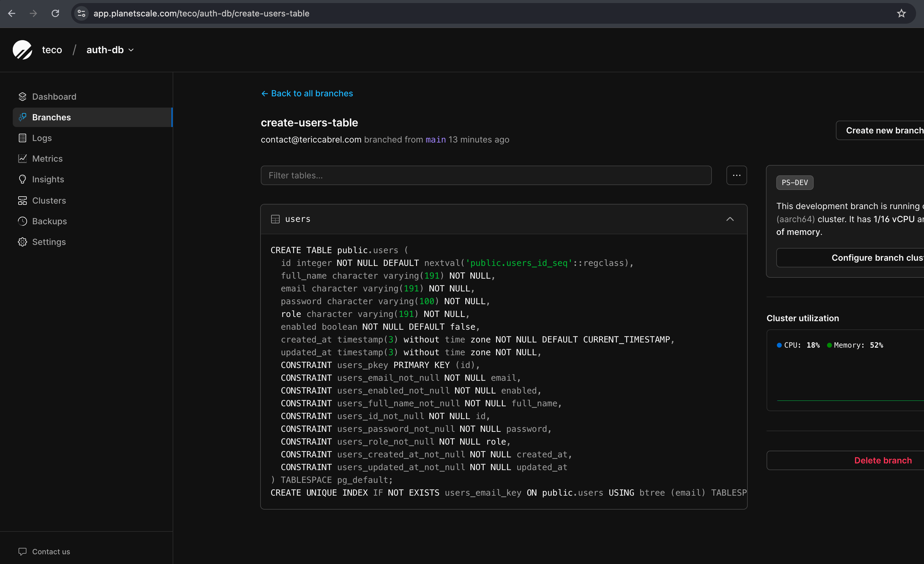Select Branches in the sidebar
Image resolution: width=924 pixels, height=564 pixels.
[x=51, y=117]
